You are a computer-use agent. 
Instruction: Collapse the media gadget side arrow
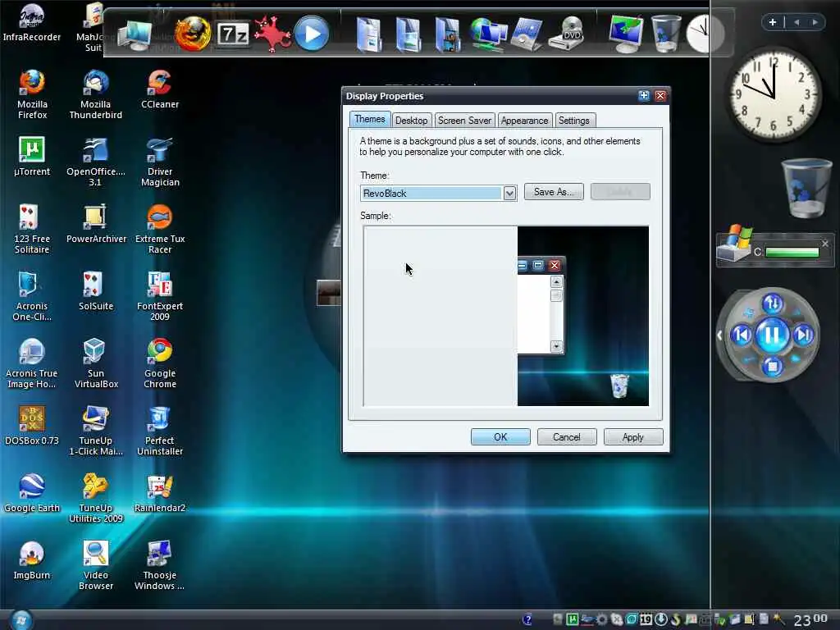tap(719, 336)
